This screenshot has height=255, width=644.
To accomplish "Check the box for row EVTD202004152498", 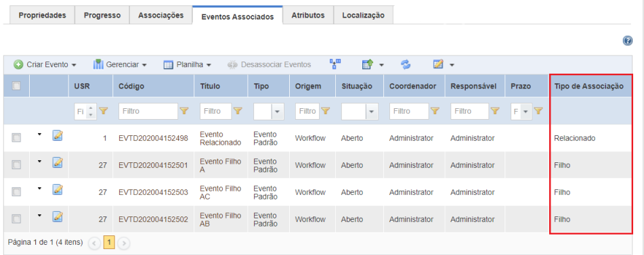I will 16,138.
